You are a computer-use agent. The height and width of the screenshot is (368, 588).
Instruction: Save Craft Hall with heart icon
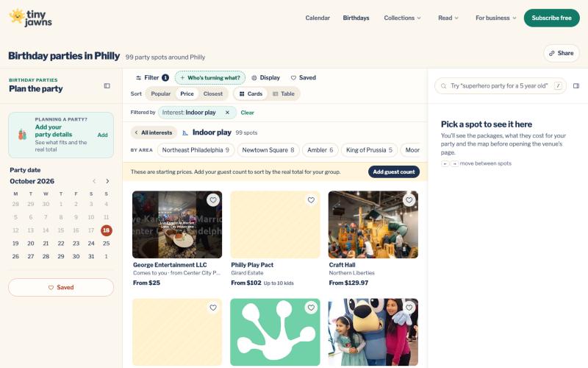coord(409,200)
